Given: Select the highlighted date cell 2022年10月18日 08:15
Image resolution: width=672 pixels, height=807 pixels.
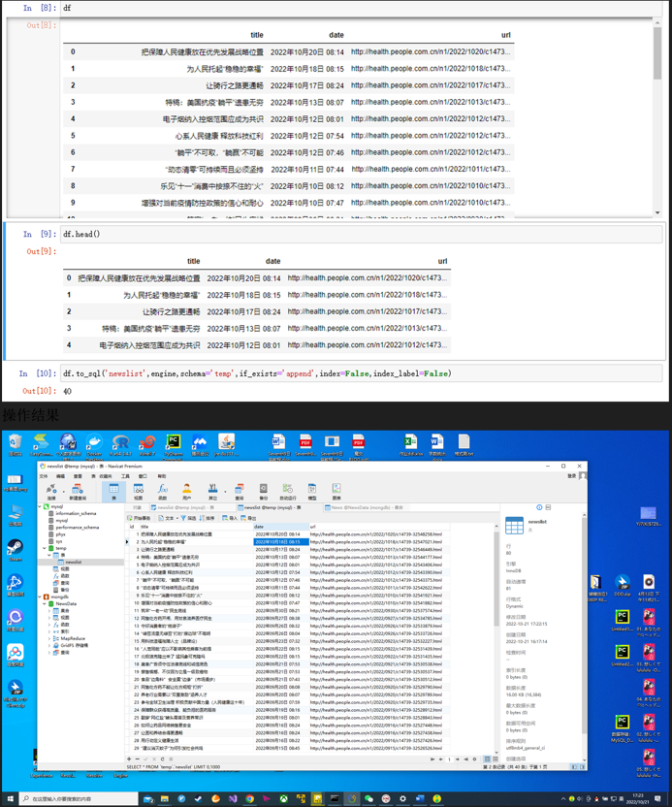Looking at the screenshot, I should click(281, 542).
